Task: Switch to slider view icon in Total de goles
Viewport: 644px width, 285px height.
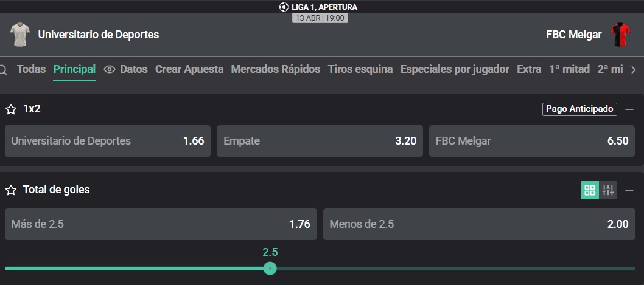Action: pos(608,190)
